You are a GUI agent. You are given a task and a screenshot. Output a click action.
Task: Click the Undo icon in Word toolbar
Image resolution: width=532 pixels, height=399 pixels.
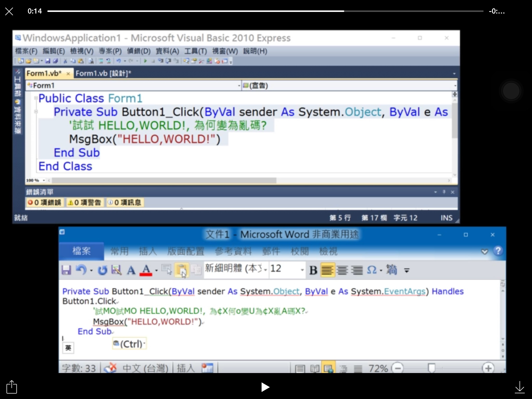81,270
